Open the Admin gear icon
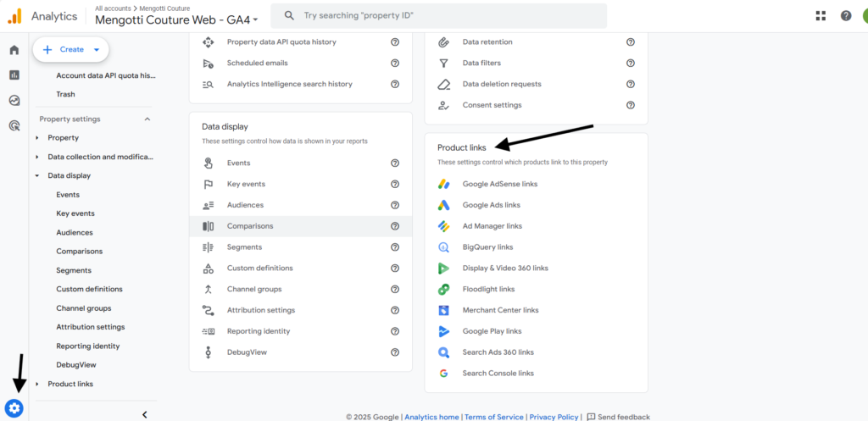The height and width of the screenshot is (421, 868). (x=14, y=408)
